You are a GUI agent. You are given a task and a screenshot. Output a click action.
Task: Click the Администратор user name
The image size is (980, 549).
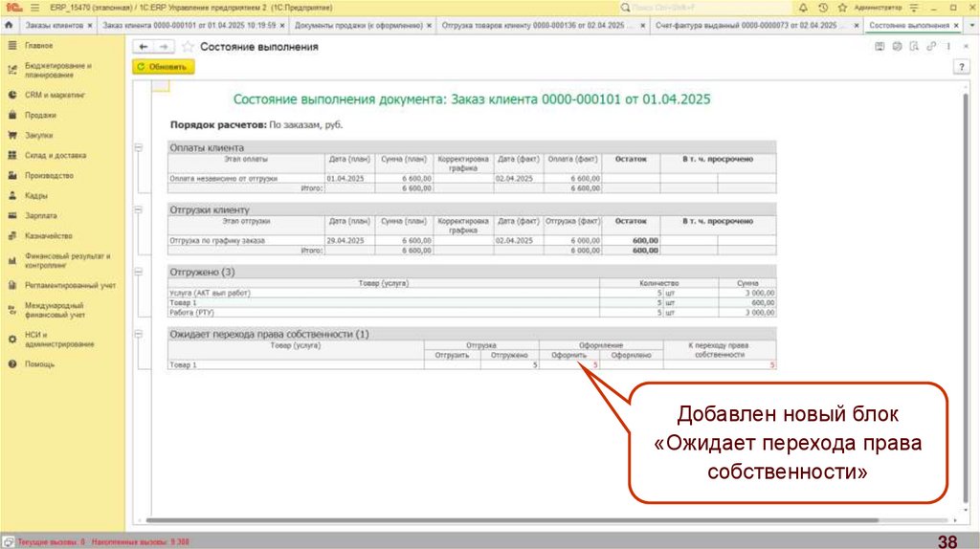click(x=879, y=8)
